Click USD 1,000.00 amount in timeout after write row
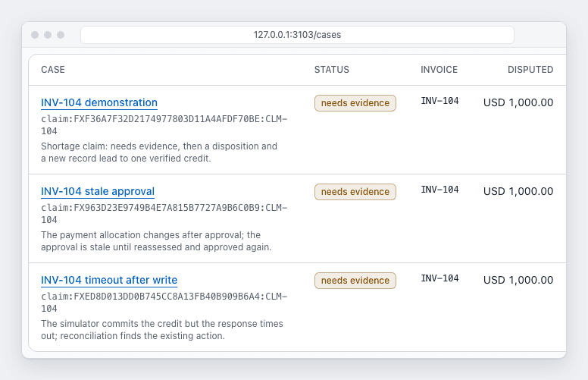The width and height of the screenshot is (588, 380). point(518,280)
